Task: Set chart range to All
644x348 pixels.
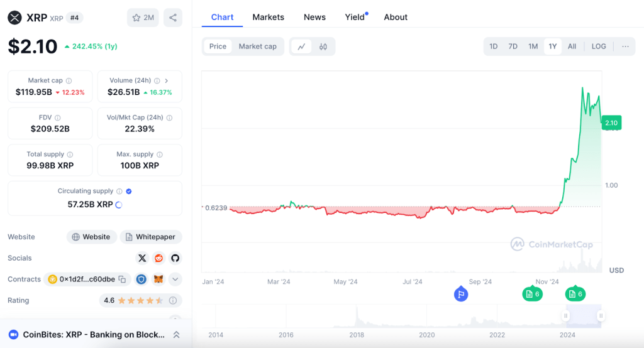Action: pos(572,46)
